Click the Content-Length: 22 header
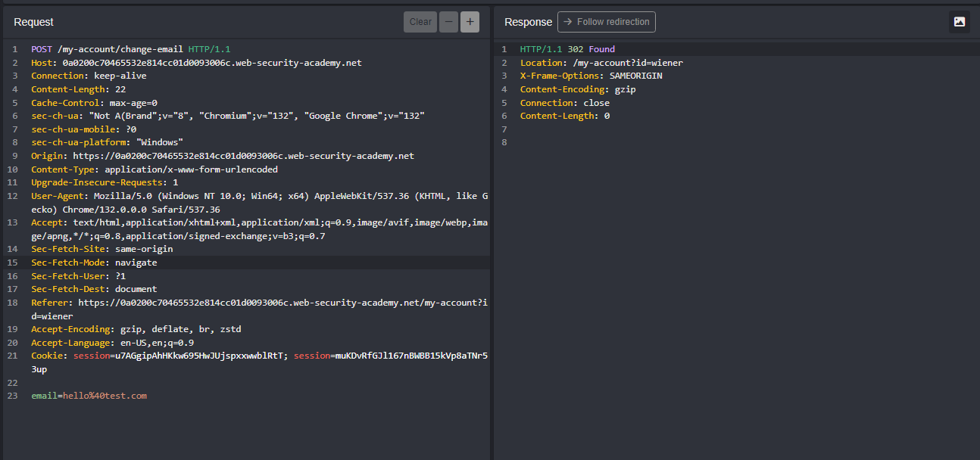The height and width of the screenshot is (460, 980). [x=78, y=89]
